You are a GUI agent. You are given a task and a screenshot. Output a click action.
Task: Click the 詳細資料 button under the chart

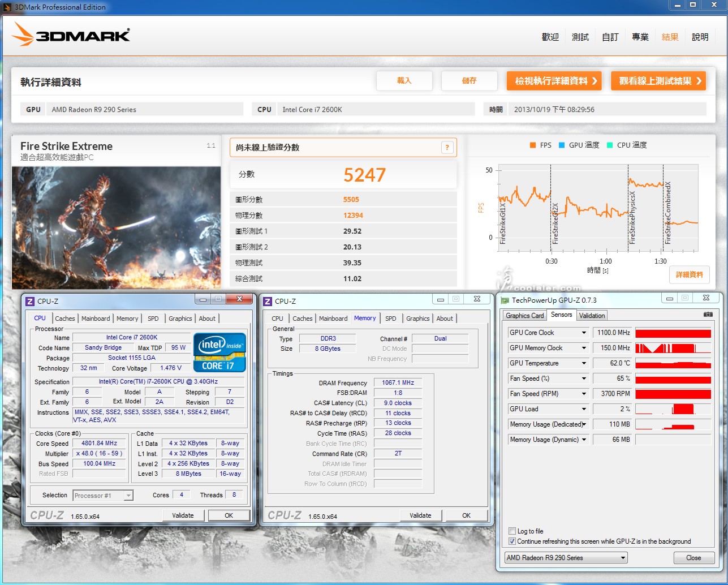click(690, 274)
